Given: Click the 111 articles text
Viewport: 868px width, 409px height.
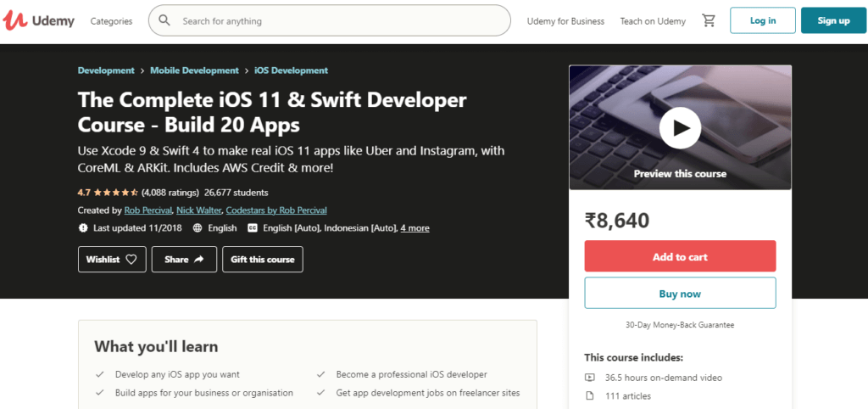Looking at the screenshot, I should coord(628,395).
